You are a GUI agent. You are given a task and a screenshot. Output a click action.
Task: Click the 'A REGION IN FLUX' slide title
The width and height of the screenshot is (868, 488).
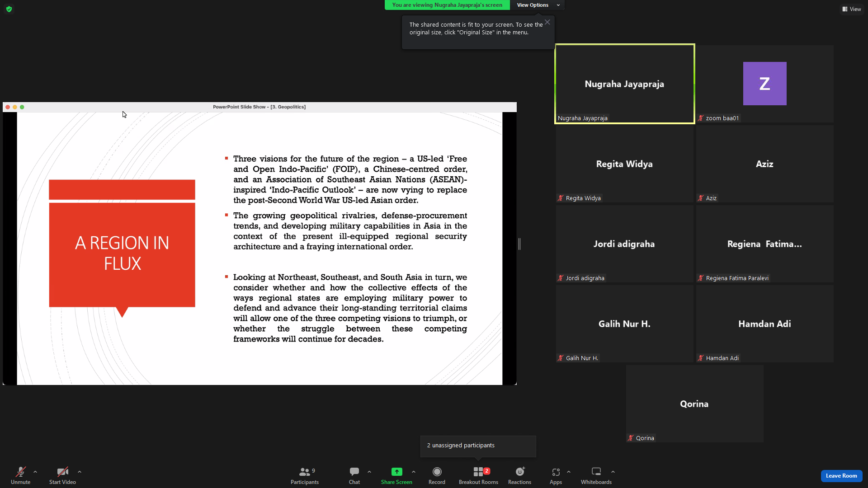[122, 253]
